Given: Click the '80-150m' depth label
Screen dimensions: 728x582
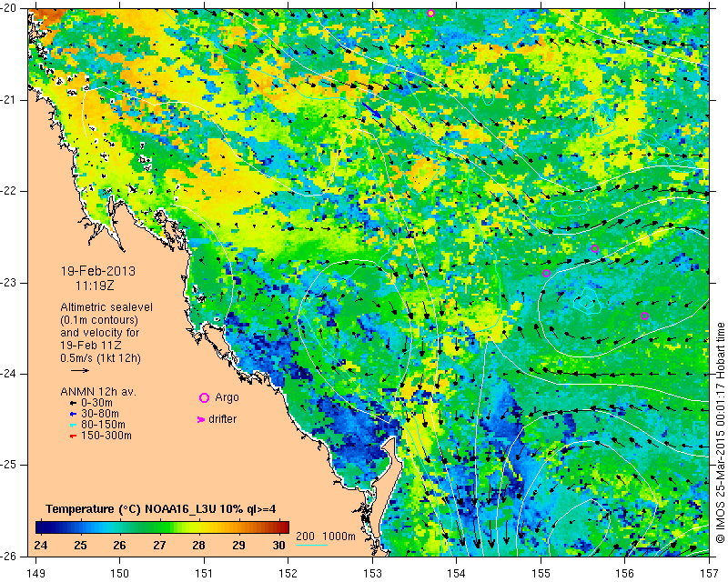Looking at the screenshot, I should point(103,425).
